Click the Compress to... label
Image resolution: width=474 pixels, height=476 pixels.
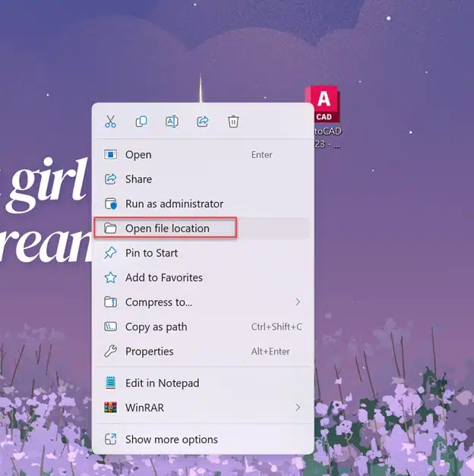click(158, 302)
